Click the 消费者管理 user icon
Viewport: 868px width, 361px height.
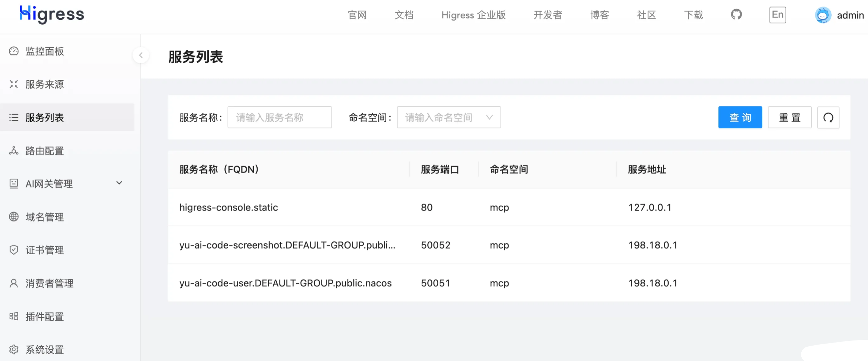coord(14,283)
